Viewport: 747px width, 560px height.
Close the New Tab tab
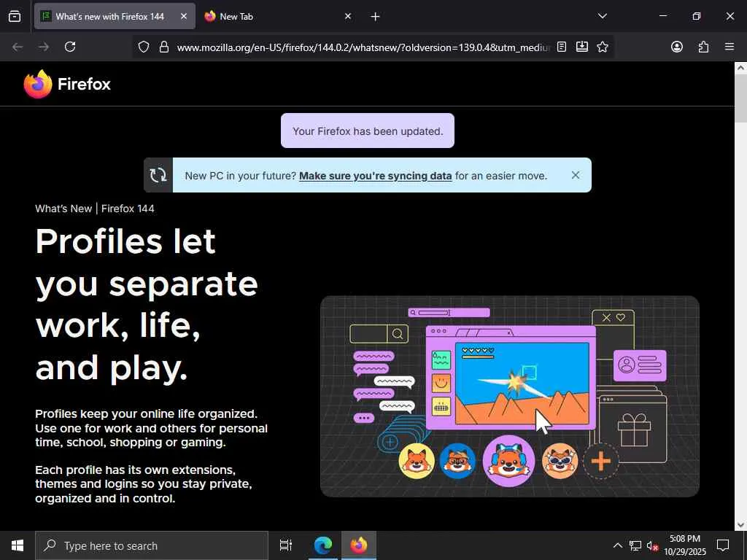(348, 16)
